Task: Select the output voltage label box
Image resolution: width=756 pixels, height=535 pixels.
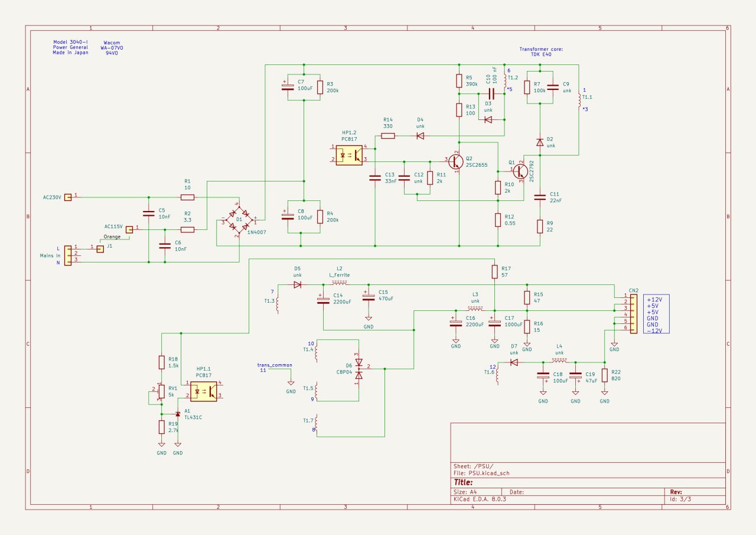Action: [656, 314]
